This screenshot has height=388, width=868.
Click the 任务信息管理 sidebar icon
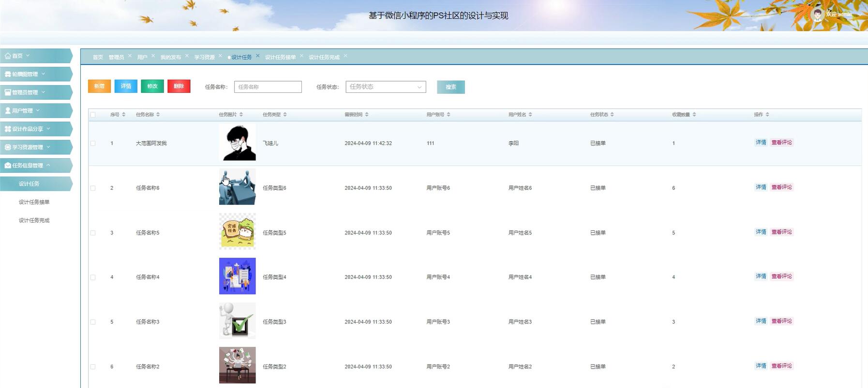pyautogui.click(x=8, y=165)
